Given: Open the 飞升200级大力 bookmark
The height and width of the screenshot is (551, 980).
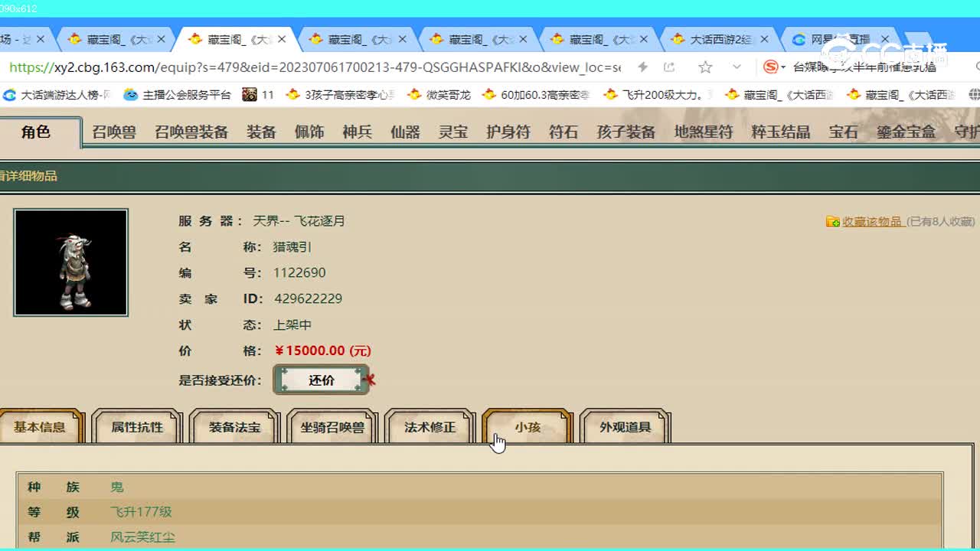Looking at the screenshot, I should [658, 95].
